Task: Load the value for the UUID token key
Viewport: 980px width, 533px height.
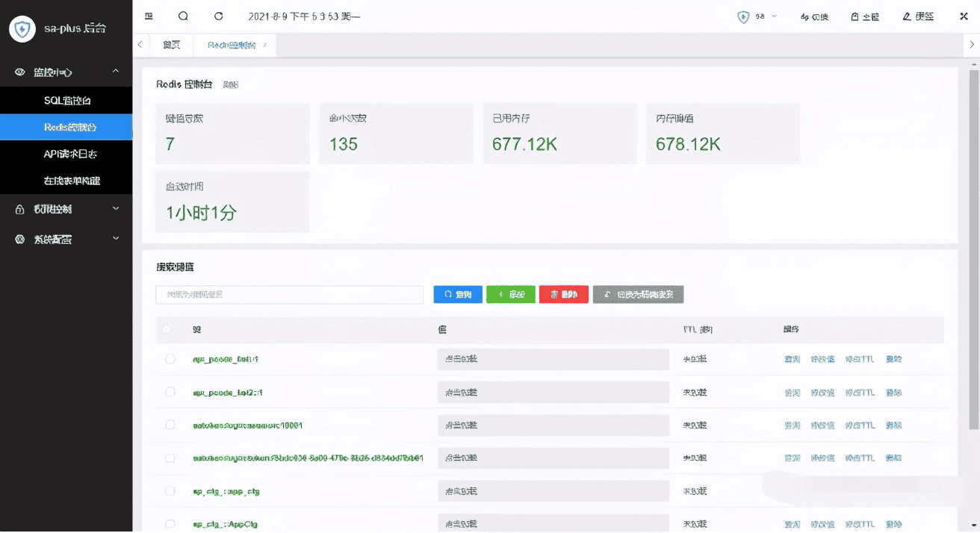Action: (x=553, y=458)
